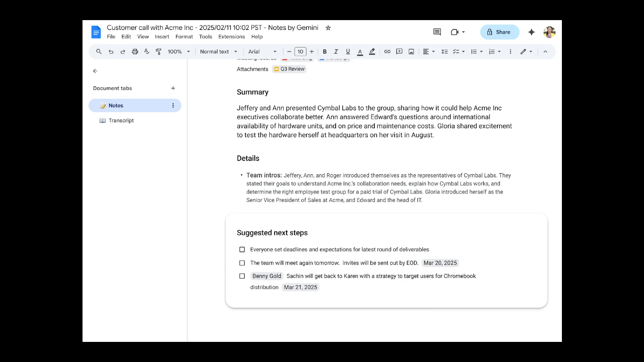The height and width of the screenshot is (362, 644).
Task: Insert a link
Action: click(387, 51)
